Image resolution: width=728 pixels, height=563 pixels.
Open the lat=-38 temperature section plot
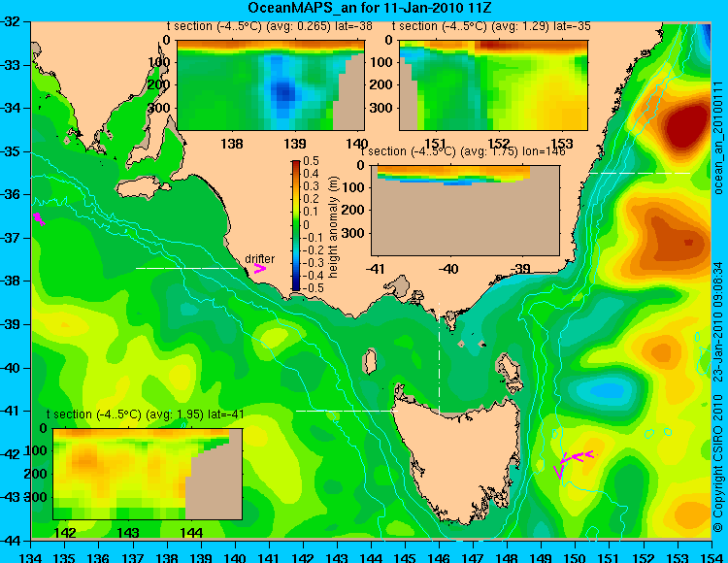[271, 85]
